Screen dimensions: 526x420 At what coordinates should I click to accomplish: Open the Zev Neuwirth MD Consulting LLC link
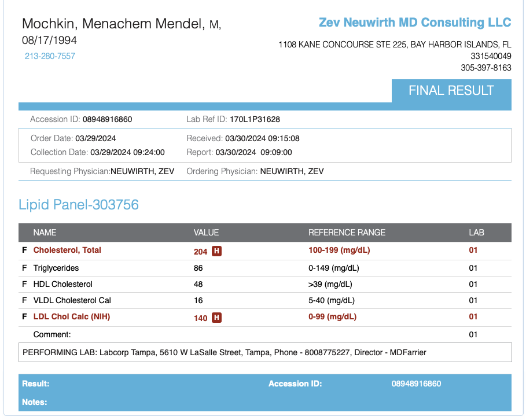click(415, 23)
